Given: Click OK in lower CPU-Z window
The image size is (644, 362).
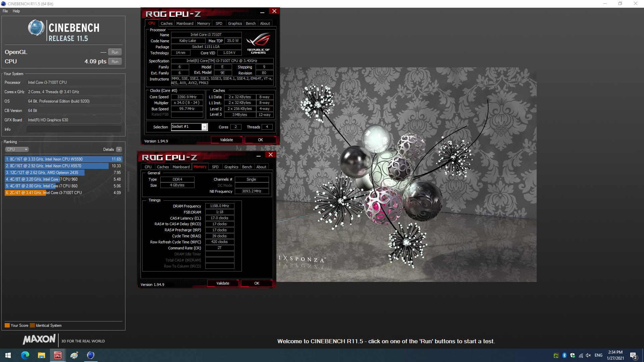Looking at the screenshot, I should [257, 283].
